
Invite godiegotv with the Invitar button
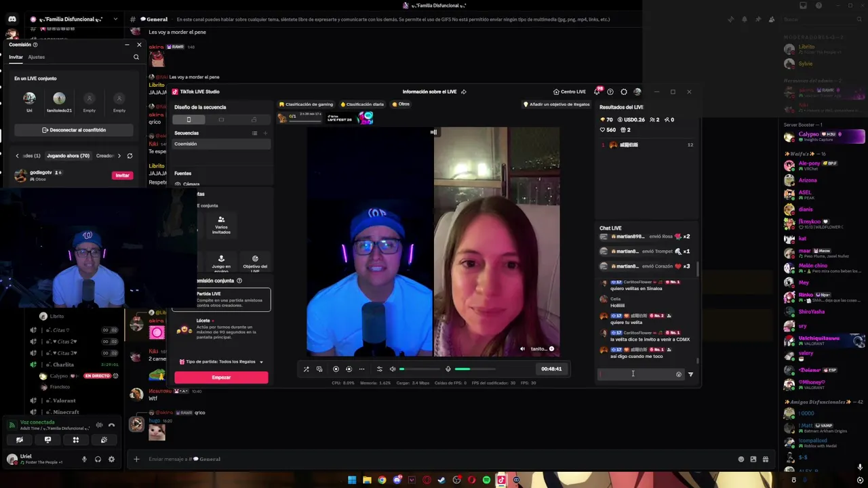(x=122, y=176)
